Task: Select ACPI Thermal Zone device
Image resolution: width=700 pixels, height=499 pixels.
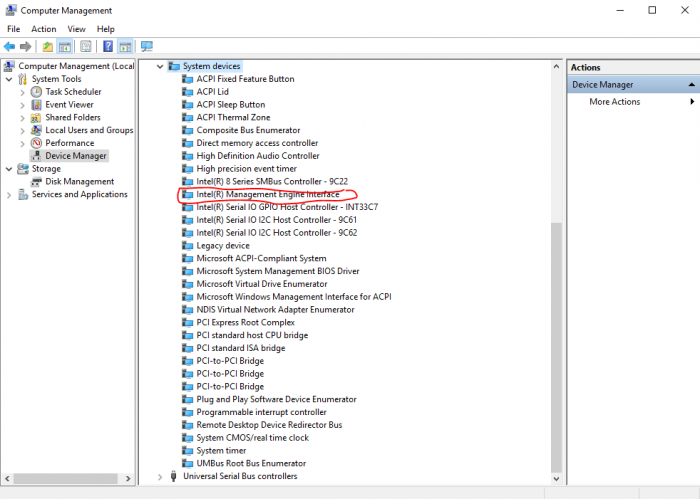Action: point(233,118)
